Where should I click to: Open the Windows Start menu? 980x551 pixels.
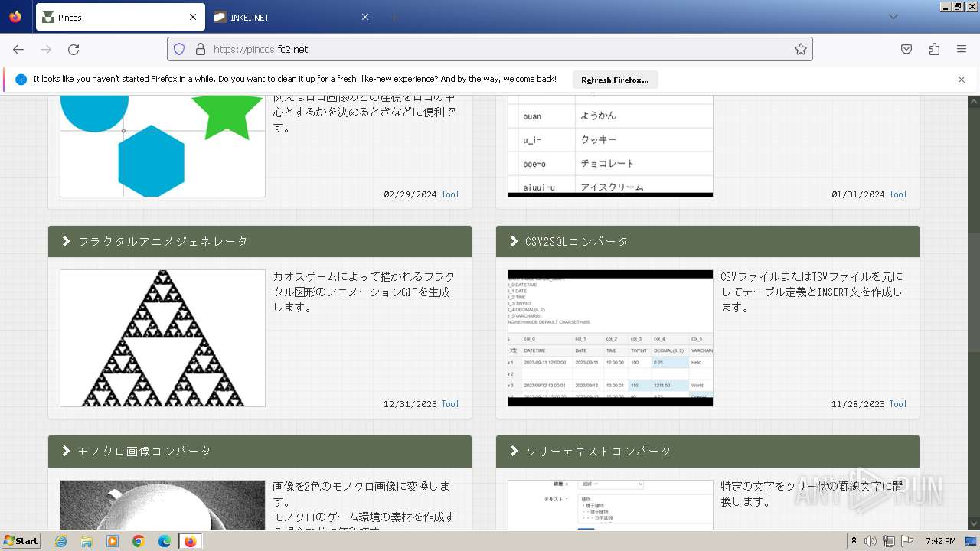pyautogui.click(x=21, y=540)
